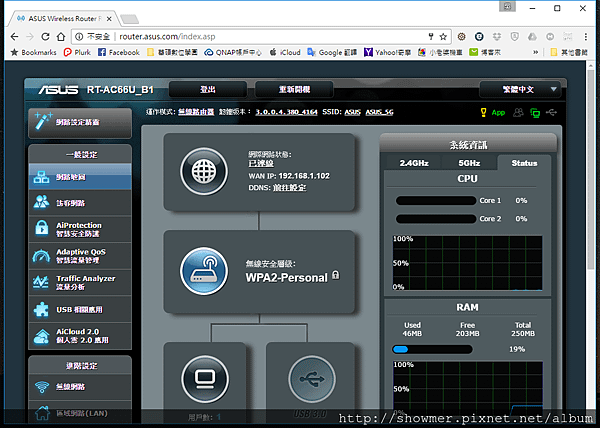Screen dimensions: 600x428
Task: Open the Chrome three-dot menu
Action: point(585,37)
